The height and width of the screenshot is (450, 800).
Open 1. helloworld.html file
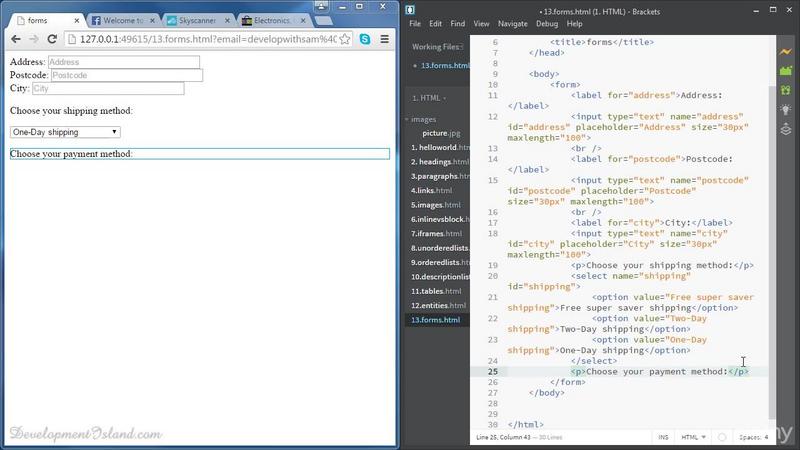[440, 147]
